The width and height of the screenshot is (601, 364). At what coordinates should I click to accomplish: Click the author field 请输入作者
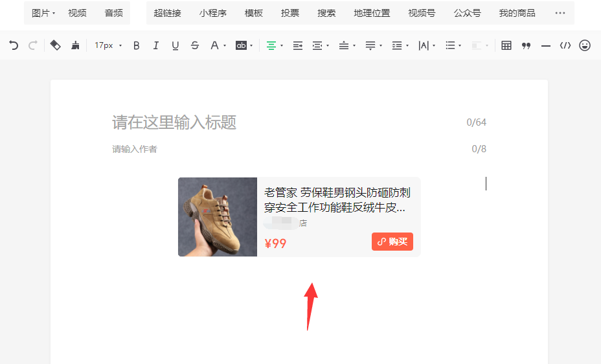[x=135, y=149]
